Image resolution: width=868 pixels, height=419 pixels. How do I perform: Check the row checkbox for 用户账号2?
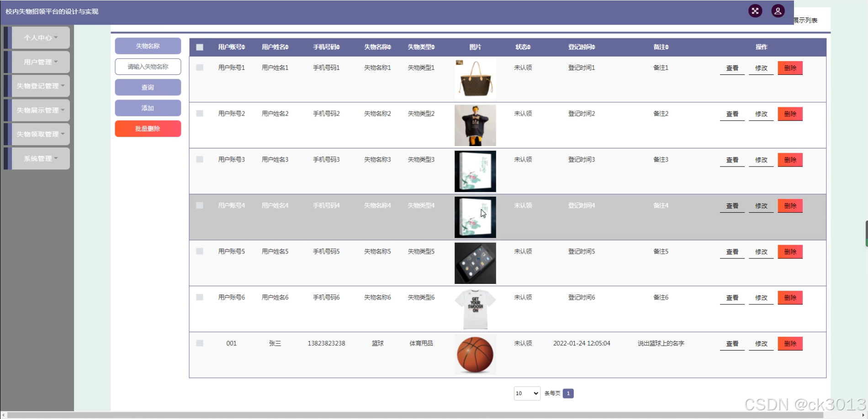[200, 114]
